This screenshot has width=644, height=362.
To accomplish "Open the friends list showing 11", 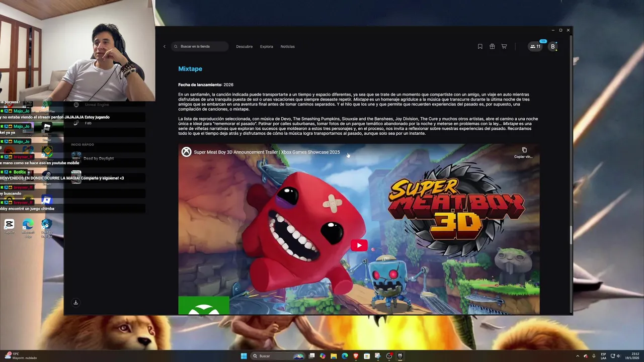I will click(535, 46).
